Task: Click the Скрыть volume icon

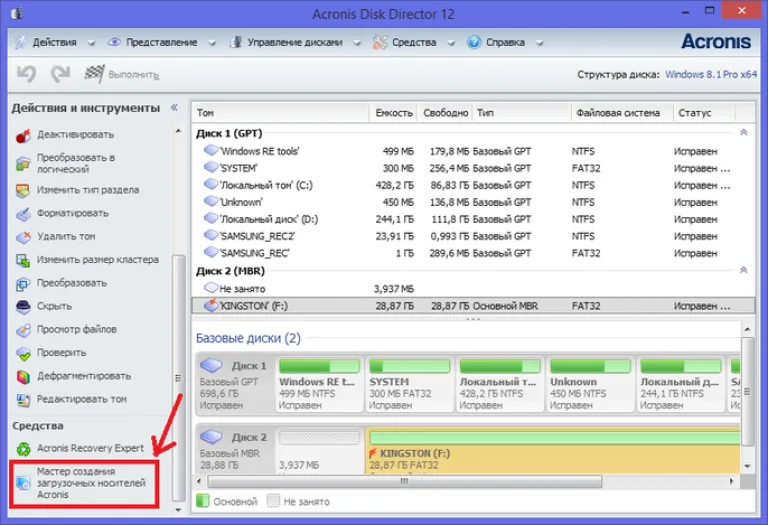Action: (23, 307)
